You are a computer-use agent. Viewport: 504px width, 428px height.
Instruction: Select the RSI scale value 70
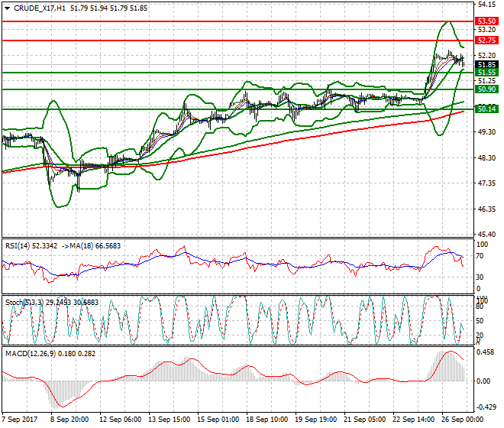coord(480,256)
